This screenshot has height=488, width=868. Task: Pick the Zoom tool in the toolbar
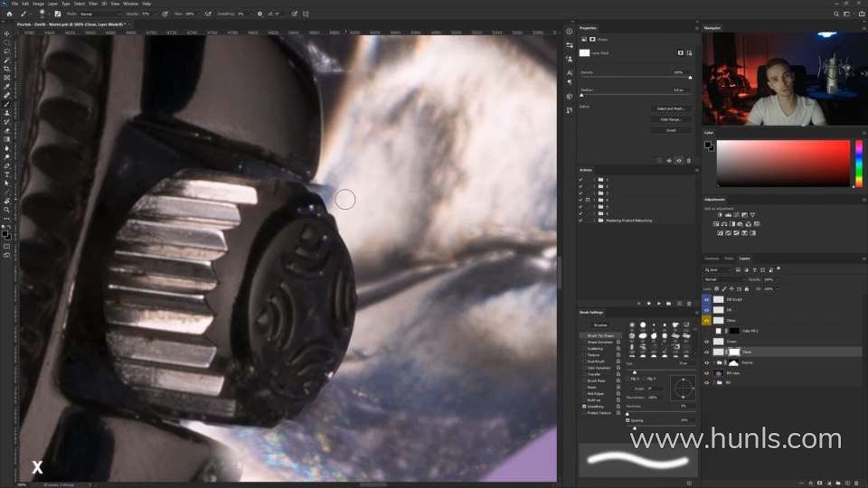tap(6, 210)
